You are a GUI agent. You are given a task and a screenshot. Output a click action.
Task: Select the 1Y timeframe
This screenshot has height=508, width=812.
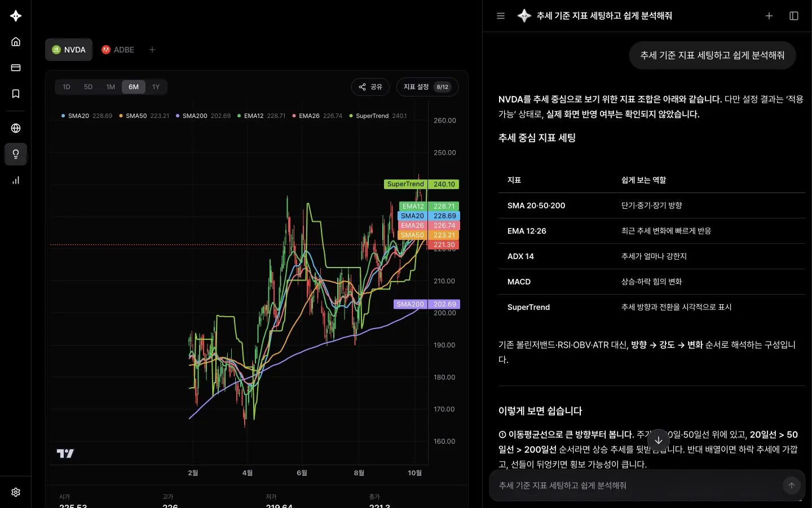point(156,87)
